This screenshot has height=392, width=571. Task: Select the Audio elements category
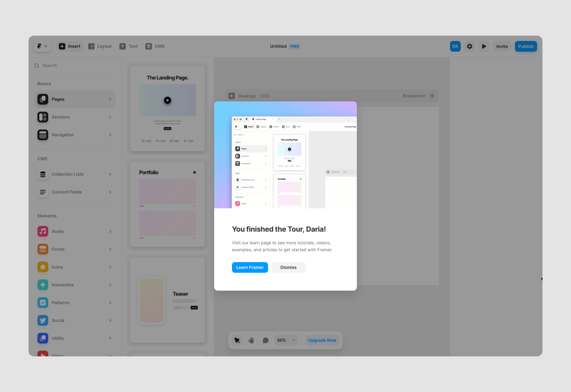pos(75,231)
